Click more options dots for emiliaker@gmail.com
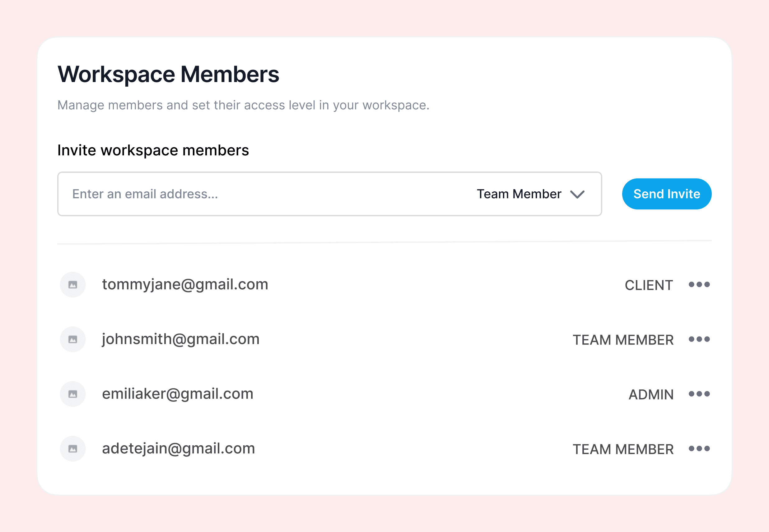 point(699,394)
